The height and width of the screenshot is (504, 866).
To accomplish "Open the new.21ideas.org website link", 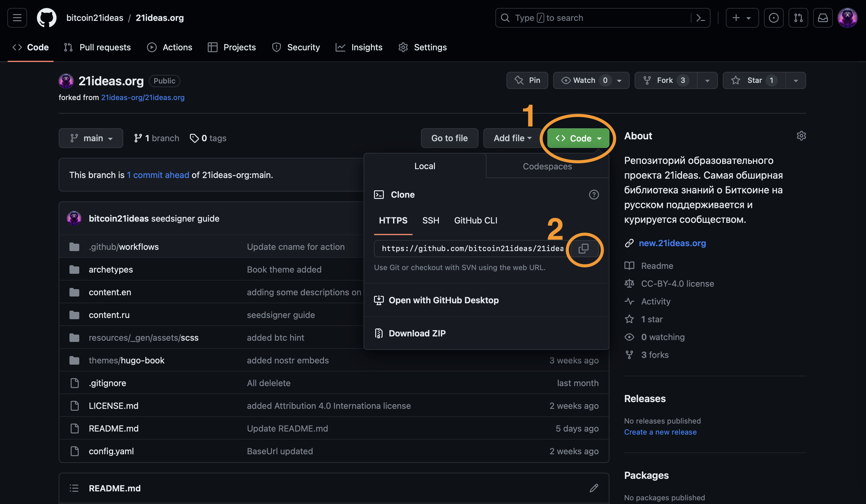I will 672,243.
